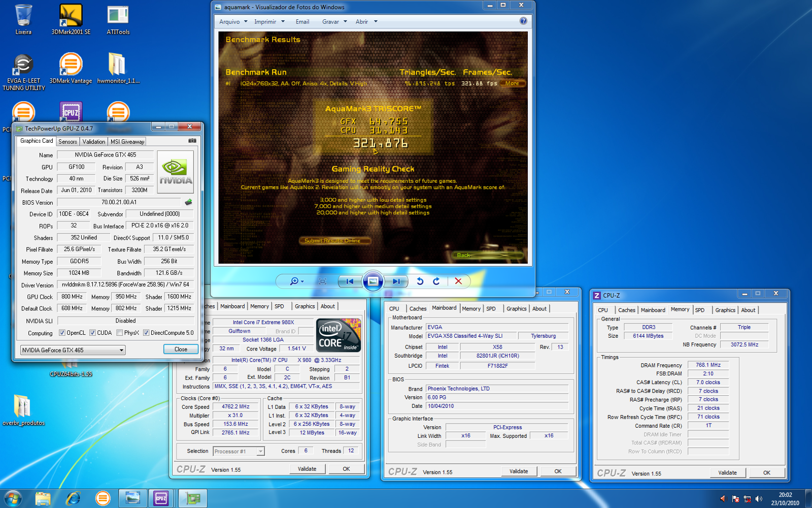Rotate photo clockwise
812x508 pixels.
coord(436,281)
